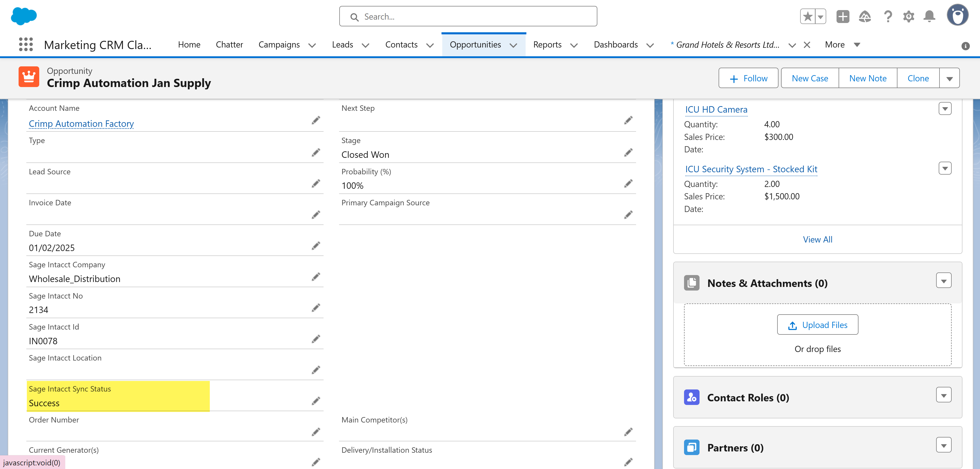Open the App Launcher grid icon

point(26,44)
